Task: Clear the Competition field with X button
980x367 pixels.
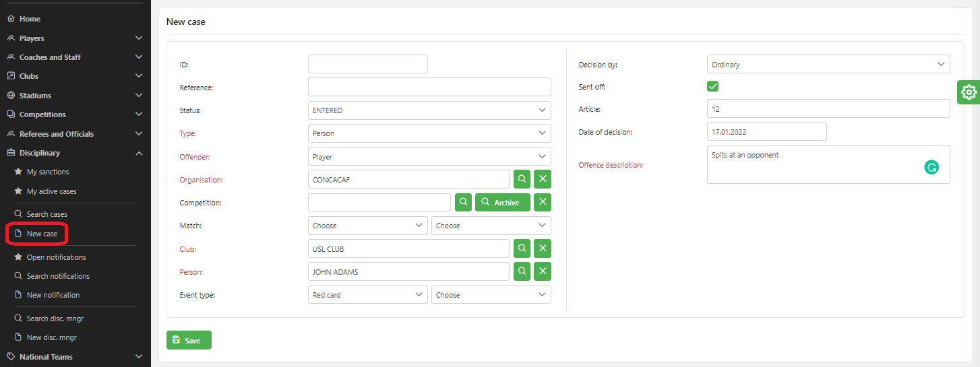Action: click(x=543, y=202)
